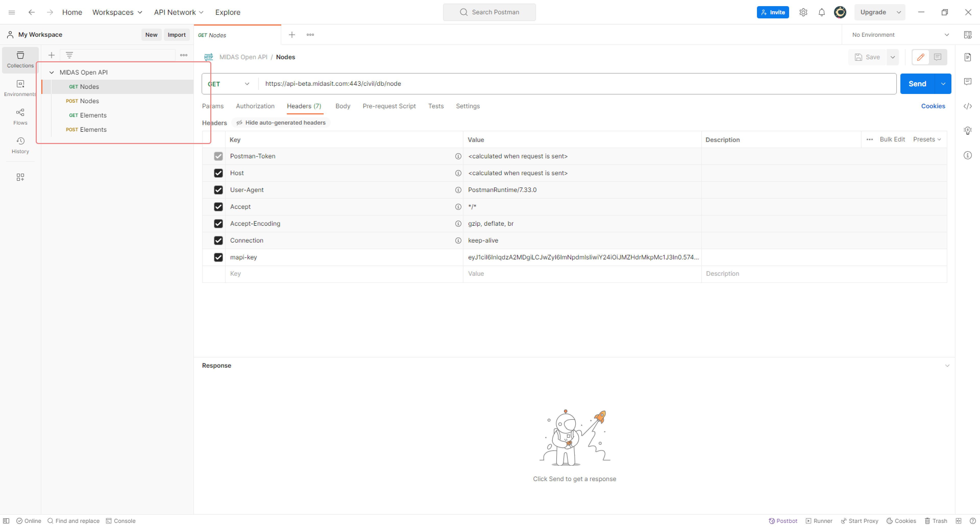The width and height of the screenshot is (980, 527).
Task: Click the Send button
Action: 917,84
